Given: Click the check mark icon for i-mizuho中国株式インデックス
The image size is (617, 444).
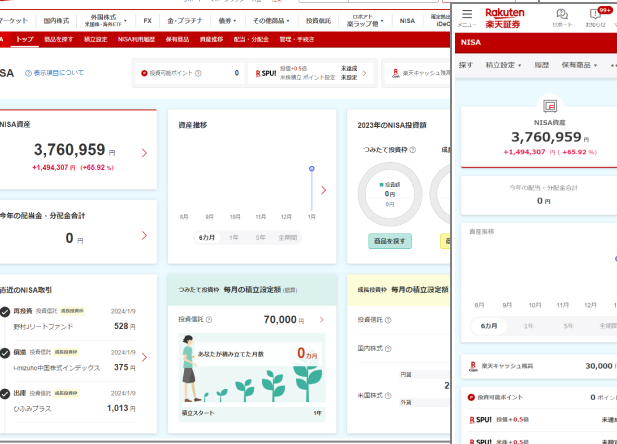Looking at the screenshot, I should pos(5,353).
